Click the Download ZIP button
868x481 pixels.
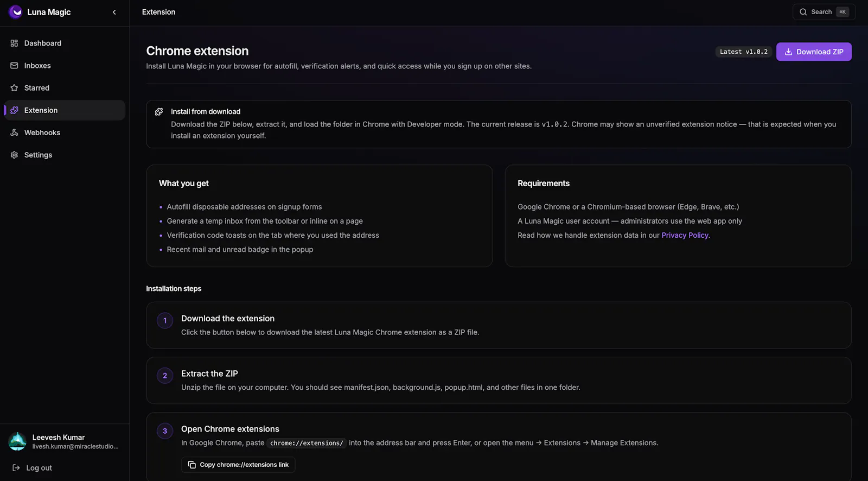tap(814, 52)
